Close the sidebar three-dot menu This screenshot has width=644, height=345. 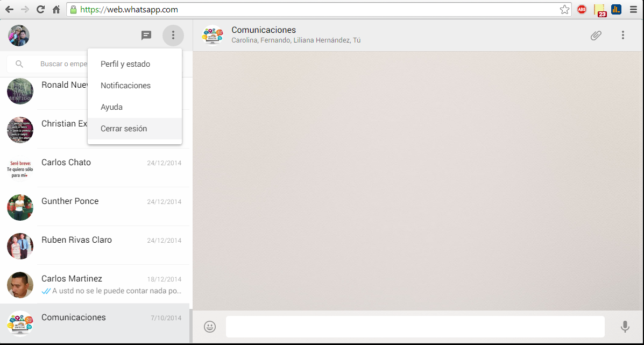click(173, 36)
